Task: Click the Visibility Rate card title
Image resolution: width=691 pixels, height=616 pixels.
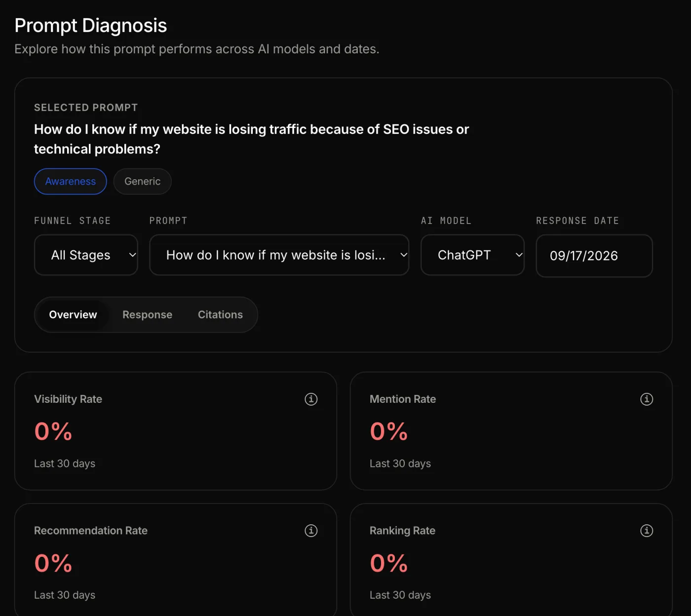Action: [x=68, y=399]
